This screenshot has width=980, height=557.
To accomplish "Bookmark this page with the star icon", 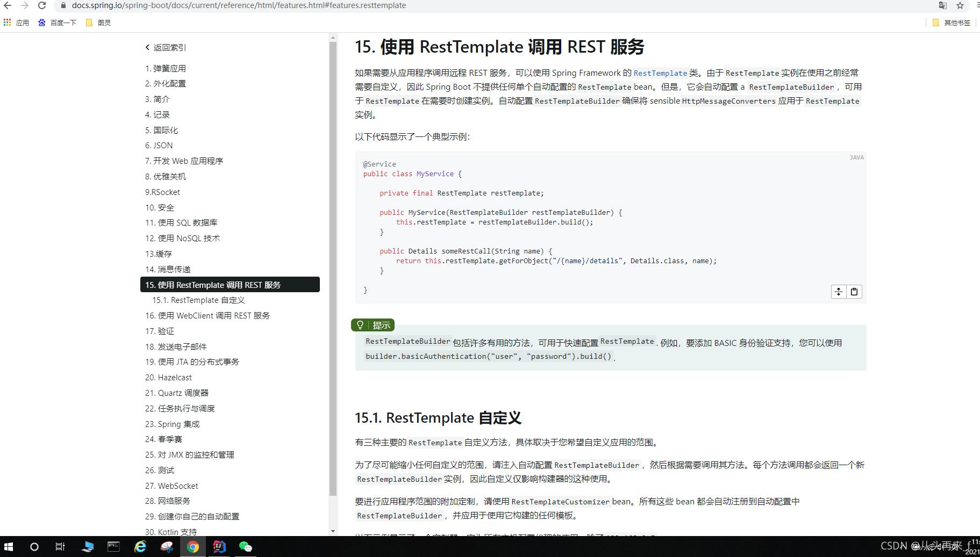I will click(960, 5).
